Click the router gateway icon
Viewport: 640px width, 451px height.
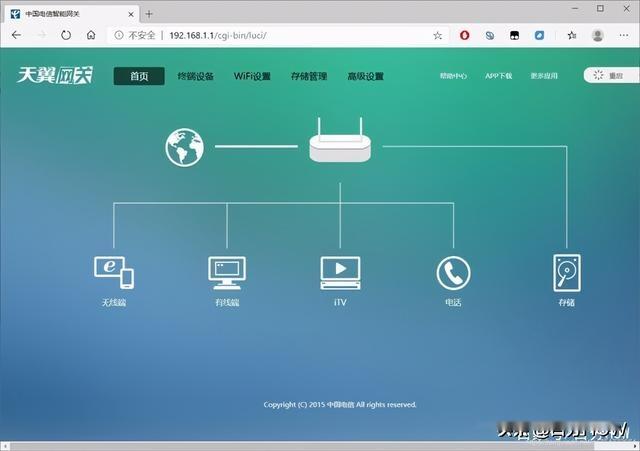tap(340, 140)
